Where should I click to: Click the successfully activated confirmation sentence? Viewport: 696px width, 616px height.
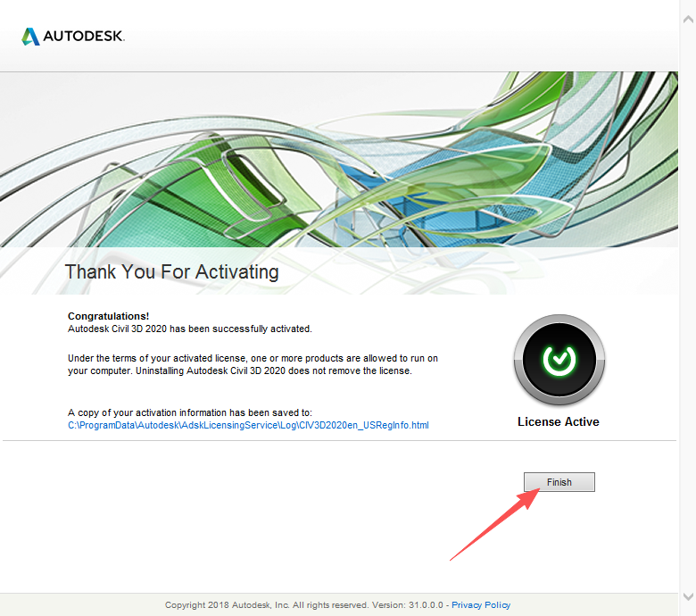(x=190, y=329)
